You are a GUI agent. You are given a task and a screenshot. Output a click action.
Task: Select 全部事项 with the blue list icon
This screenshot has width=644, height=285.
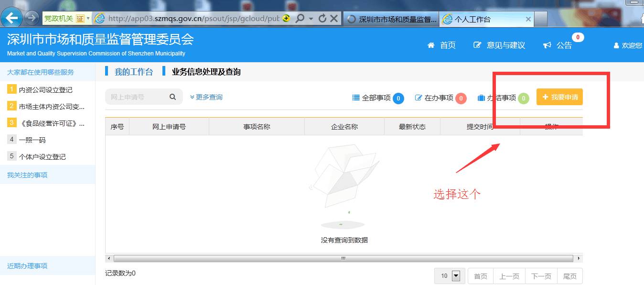[x=355, y=98]
